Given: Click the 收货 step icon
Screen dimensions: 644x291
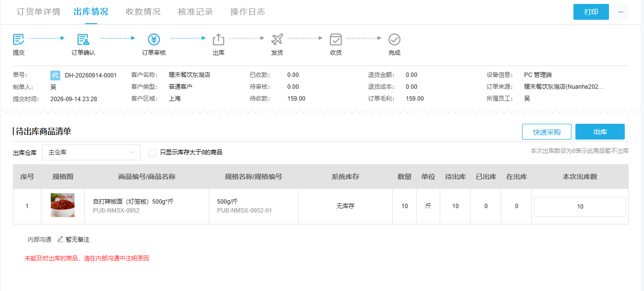Looking at the screenshot, I should (336, 39).
